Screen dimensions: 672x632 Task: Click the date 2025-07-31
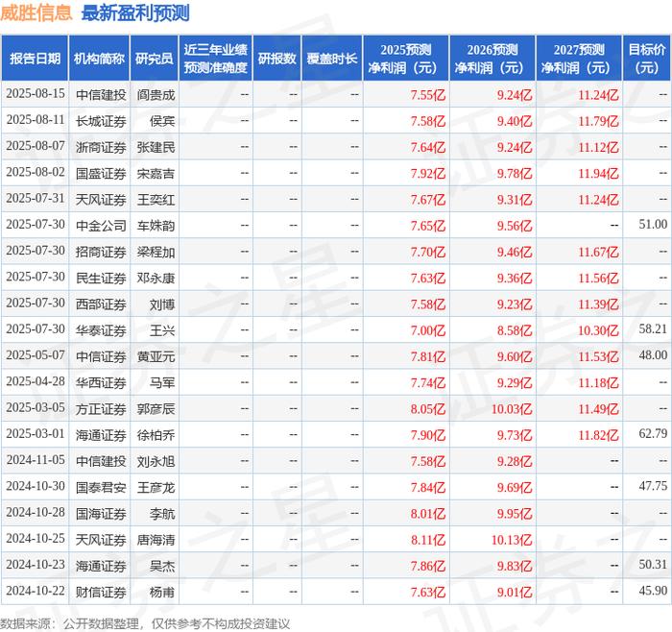point(36,199)
